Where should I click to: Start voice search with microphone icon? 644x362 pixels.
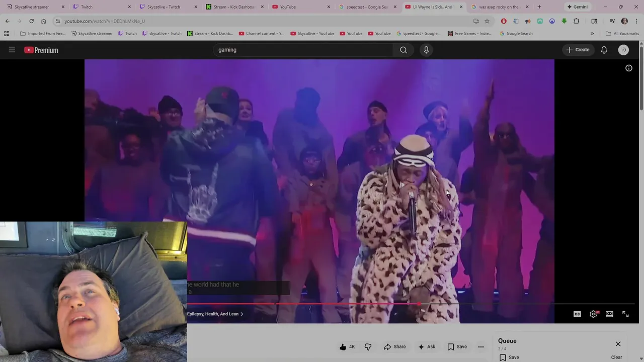click(426, 50)
